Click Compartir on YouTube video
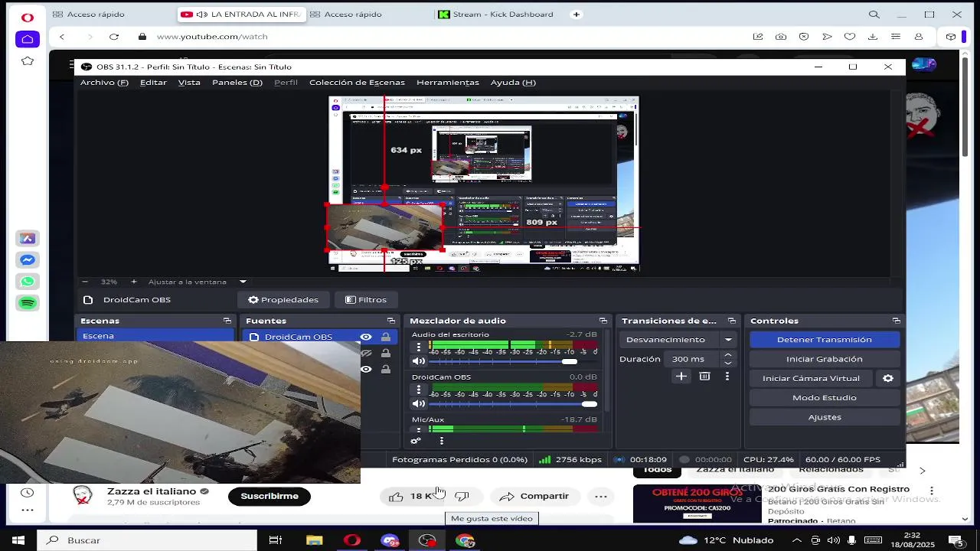980x551 pixels. click(534, 496)
